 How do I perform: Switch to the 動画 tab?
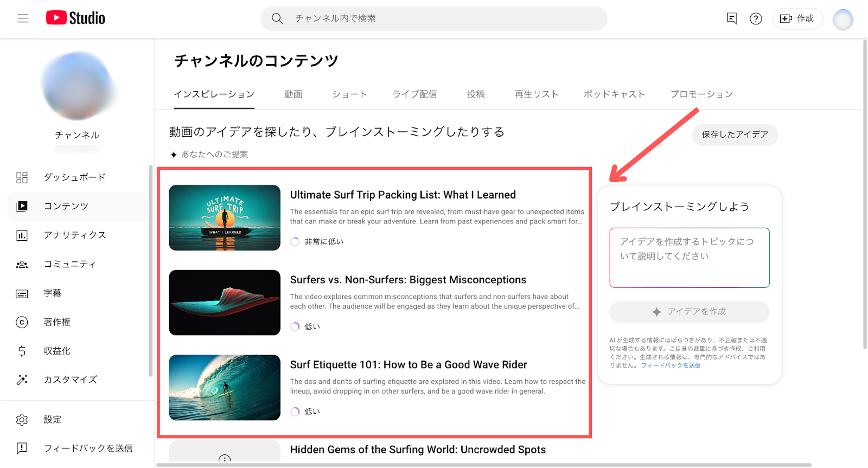pyautogui.click(x=293, y=94)
